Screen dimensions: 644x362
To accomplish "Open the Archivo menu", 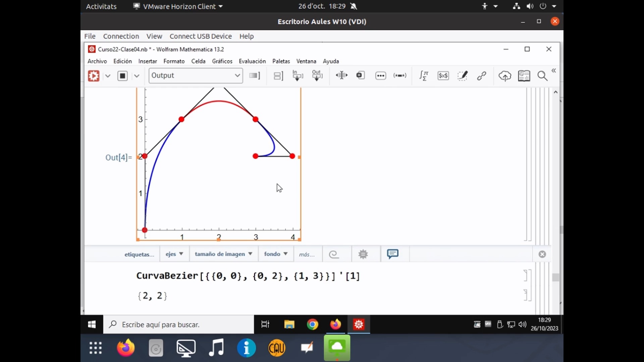I will (x=97, y=61).
